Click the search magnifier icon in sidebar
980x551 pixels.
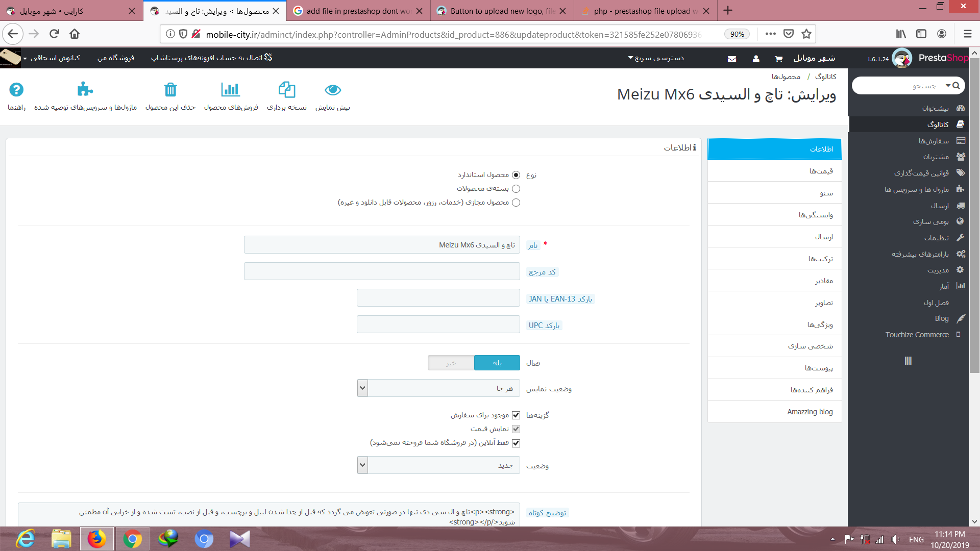point(957,86)
